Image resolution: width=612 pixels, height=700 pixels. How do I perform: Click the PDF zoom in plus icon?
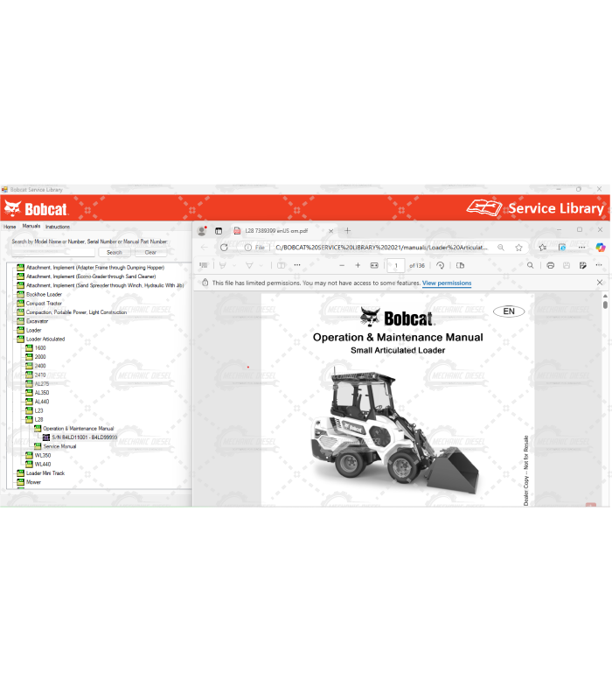(x=358, y=265)
